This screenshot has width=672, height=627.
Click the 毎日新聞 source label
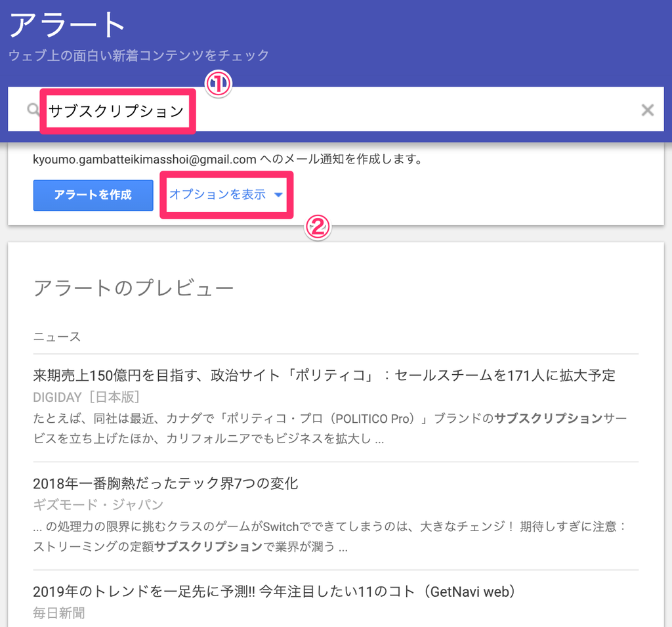point(59,613)
